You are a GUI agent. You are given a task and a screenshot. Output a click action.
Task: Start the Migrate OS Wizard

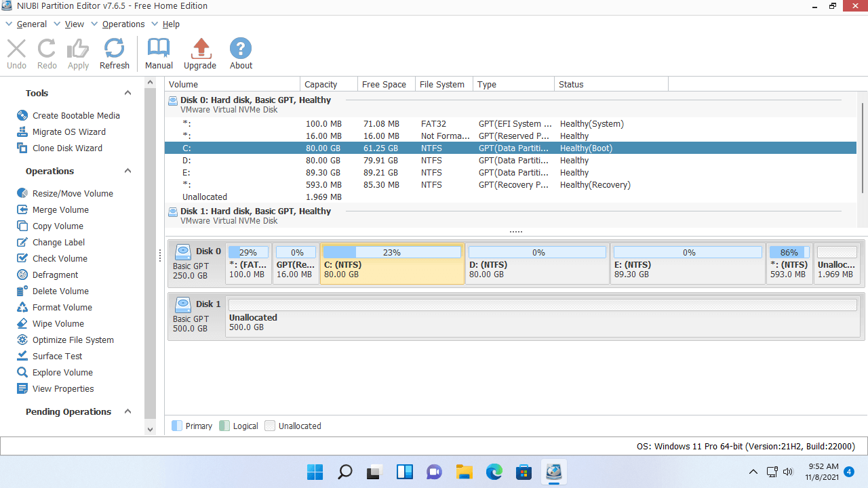(x=68, y=132)
